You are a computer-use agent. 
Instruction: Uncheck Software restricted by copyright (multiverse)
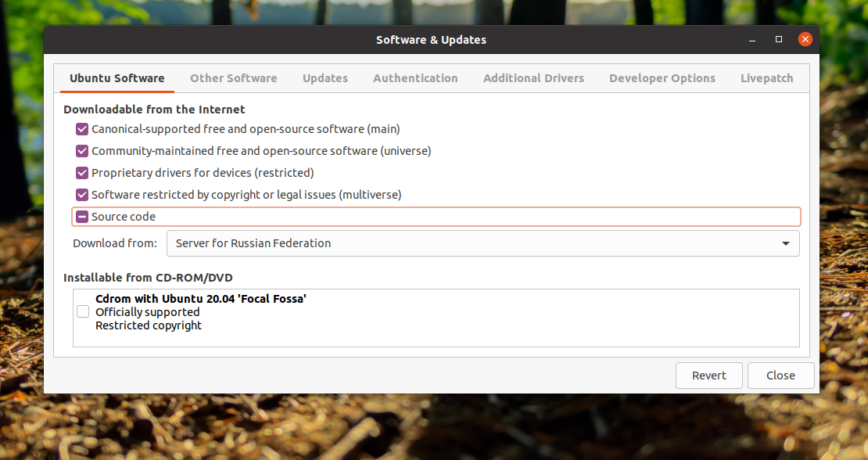82,195
